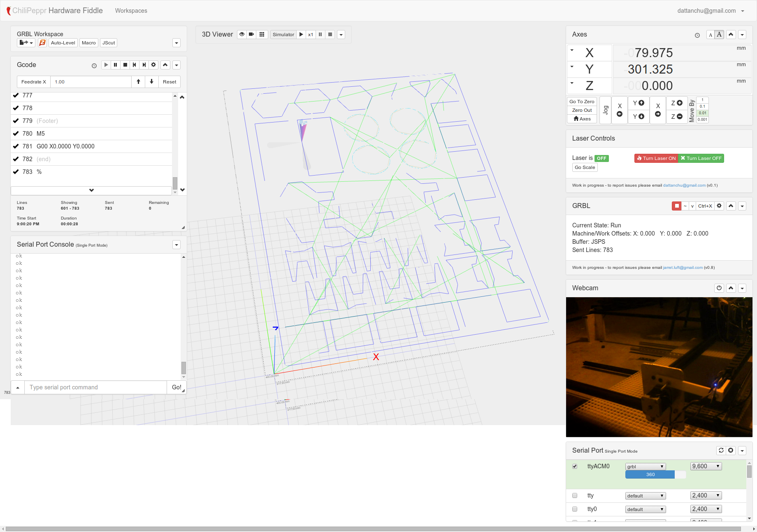The image size is (757, 532).
Task: Click Turn Laser ON button
Action: click(656, 158)
